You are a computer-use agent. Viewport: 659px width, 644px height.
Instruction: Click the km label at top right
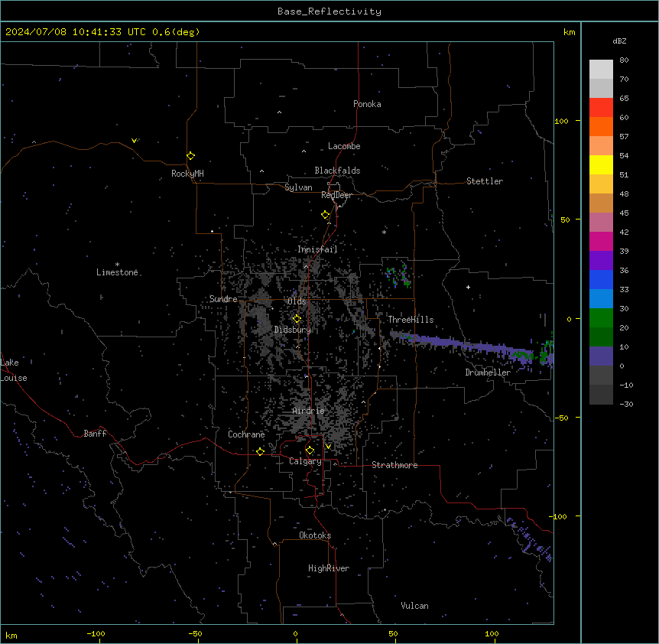coord(569,32)
